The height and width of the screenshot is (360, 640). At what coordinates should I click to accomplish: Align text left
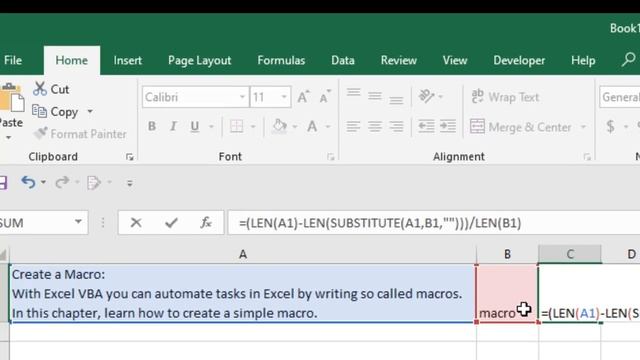tap(353, 127)
